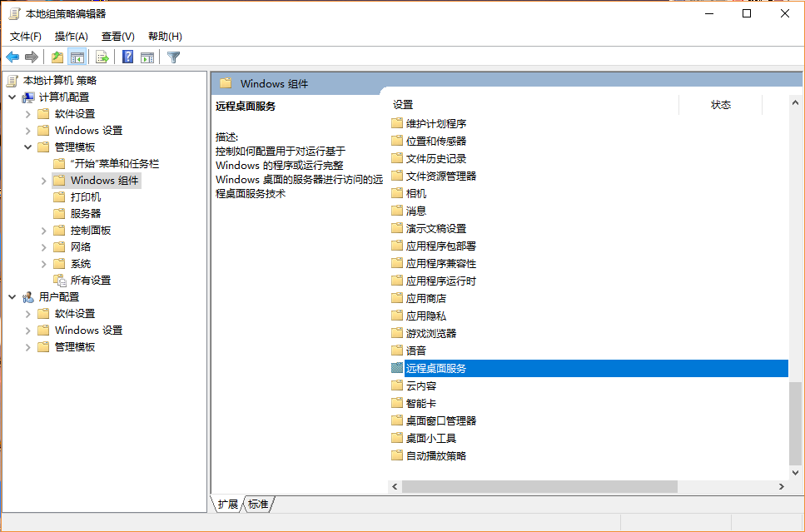Image resolution: width=805 pixels, height=532 pixels.
Task: Click the folder icon beside 应用商店
Action: tap(397, 298)
